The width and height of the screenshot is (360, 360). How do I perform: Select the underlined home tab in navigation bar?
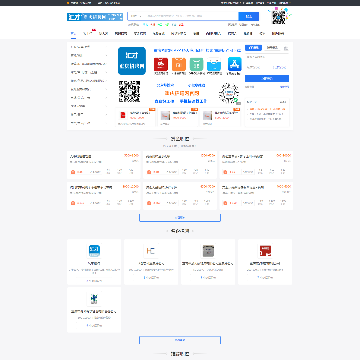(x=73, y=34)
